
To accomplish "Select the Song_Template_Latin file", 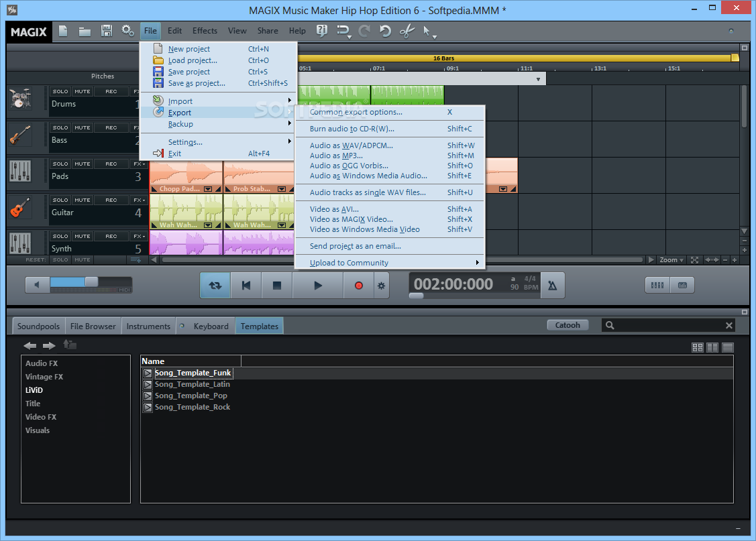I will tap(192, 384).
